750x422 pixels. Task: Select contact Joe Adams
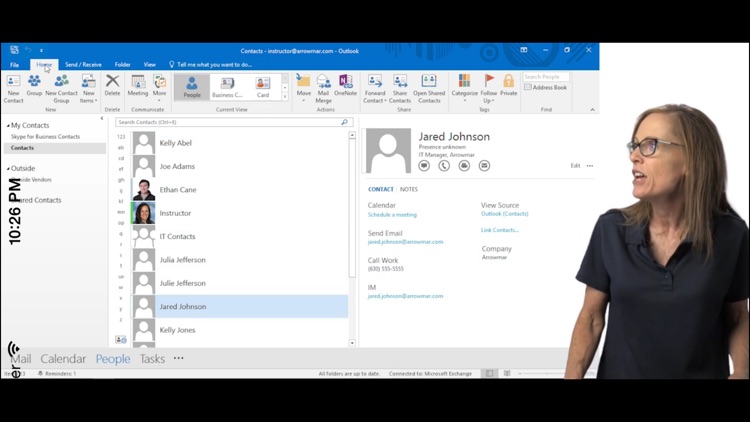[239, 167]
